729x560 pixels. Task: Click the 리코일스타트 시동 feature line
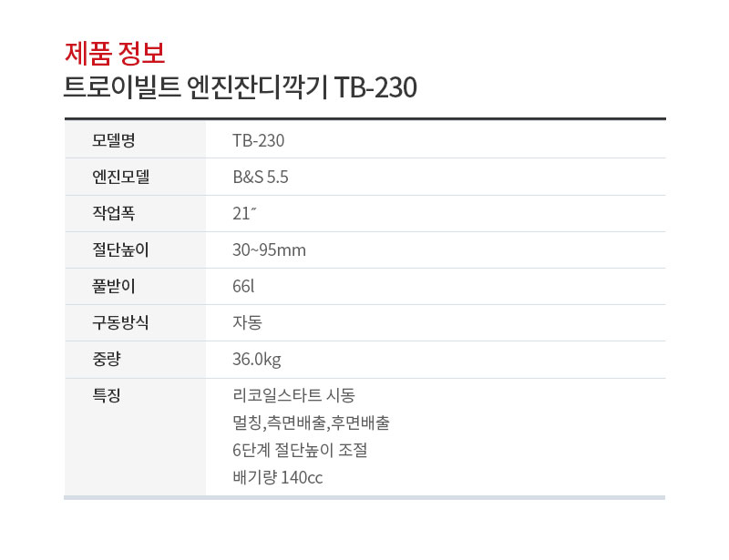pyautogui.click(x=293, y=395)
